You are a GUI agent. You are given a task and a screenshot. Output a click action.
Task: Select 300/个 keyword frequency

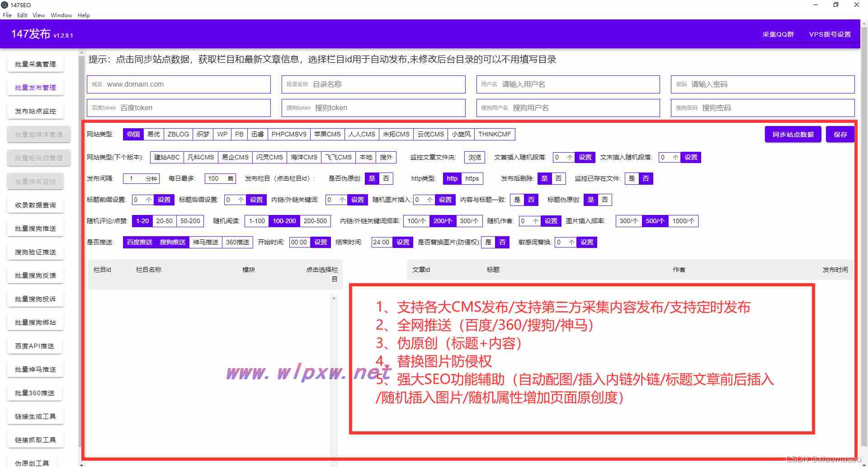(x=469, y=221)
